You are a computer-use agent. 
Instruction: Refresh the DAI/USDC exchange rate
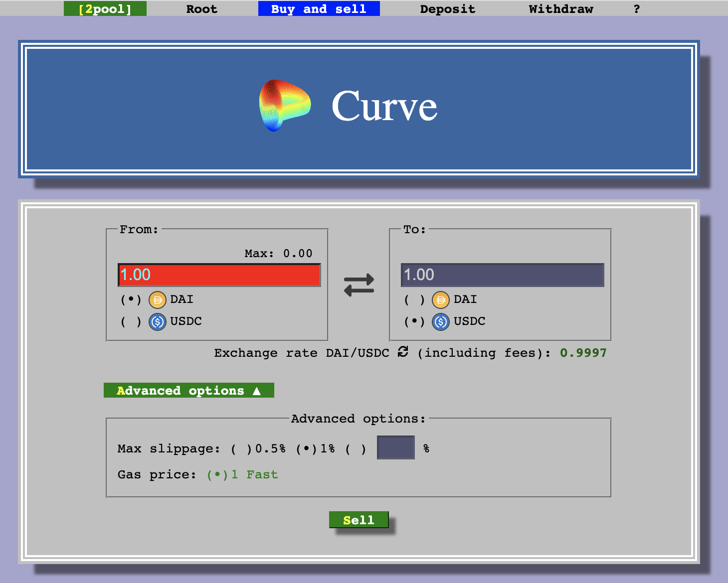402,353
